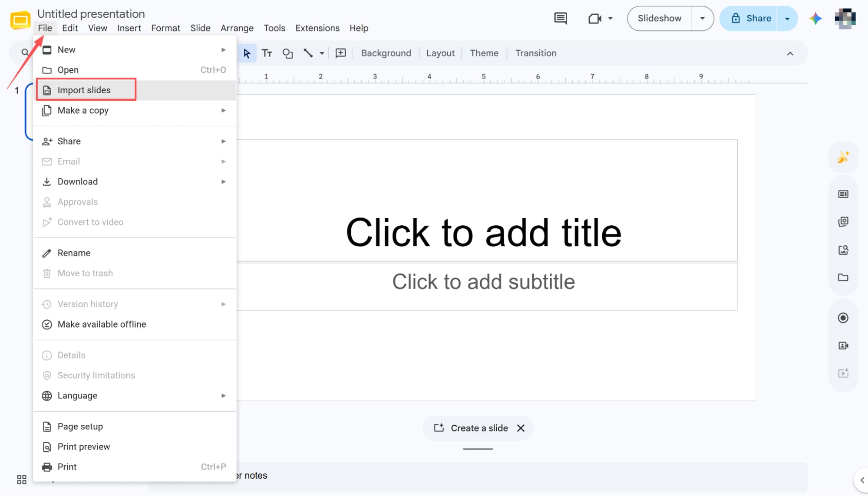The height and width of the screenshot is (496, 868).
Task: Click the add comment toolbar icon
Action: pyautogui.click(x=341, y=53)
